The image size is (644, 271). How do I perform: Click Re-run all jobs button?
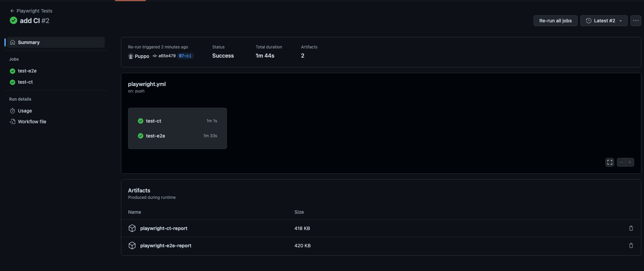point(556,21)
